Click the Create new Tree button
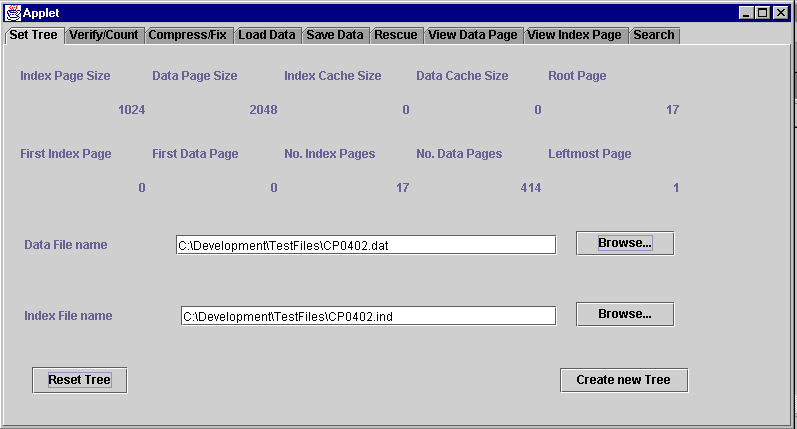The height and width of the screenshot is (429, 797). pyautogui.click(x=624, y=380)
